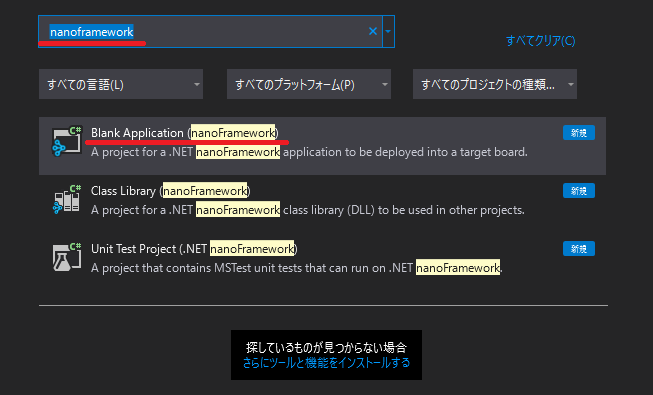Viewport: 653px width, 395px height.
Task: Open the さらにツールと機能をインストールする link
Action: (x=326, y=362)
